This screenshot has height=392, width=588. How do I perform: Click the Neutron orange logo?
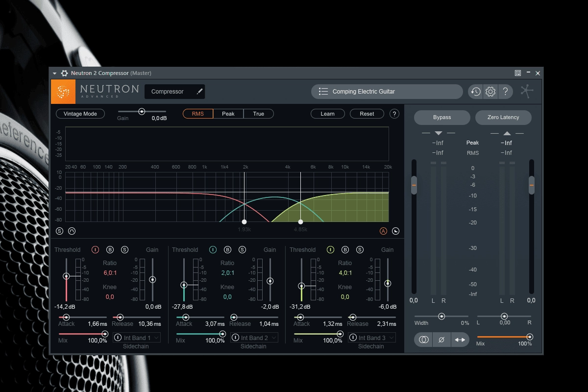coord(63,92)
